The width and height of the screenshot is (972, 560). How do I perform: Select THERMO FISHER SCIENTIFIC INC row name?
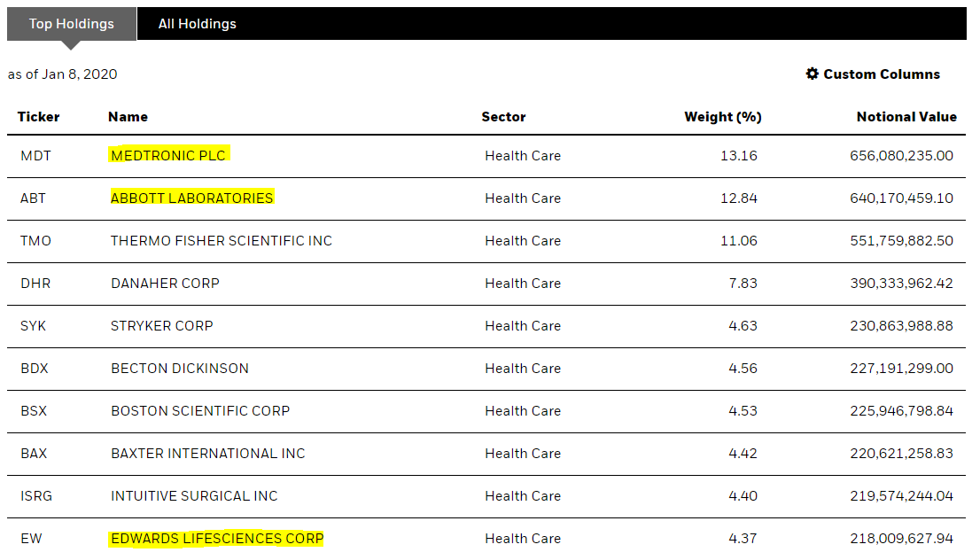tap(222, 241)
